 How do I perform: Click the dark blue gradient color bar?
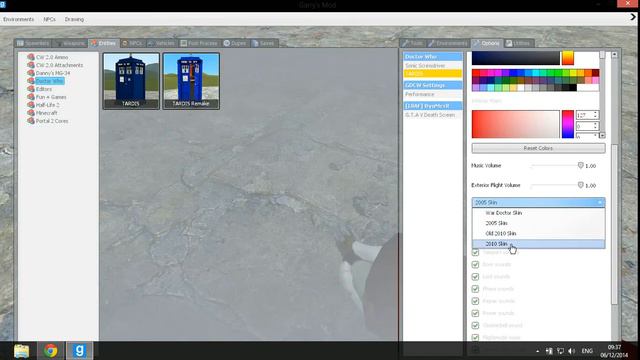coord(516,58)
